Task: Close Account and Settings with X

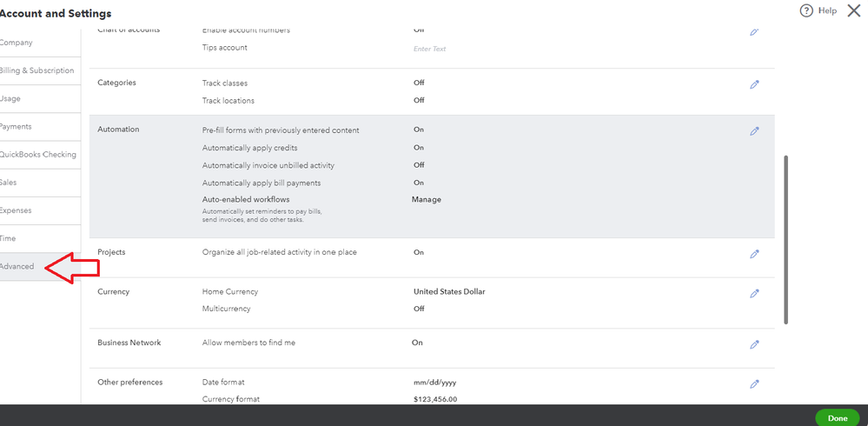Action: pos(853,10)
